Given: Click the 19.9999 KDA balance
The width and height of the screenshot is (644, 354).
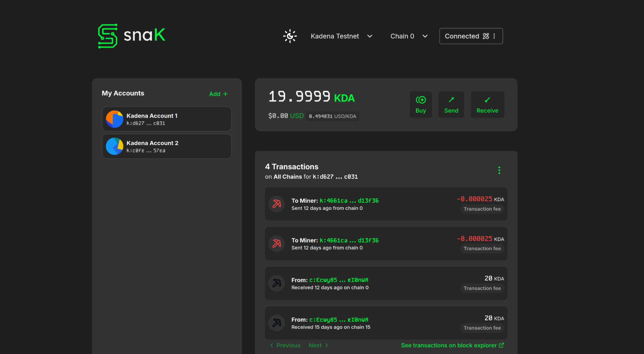Looking at the screenshot, I should [311, 97].
